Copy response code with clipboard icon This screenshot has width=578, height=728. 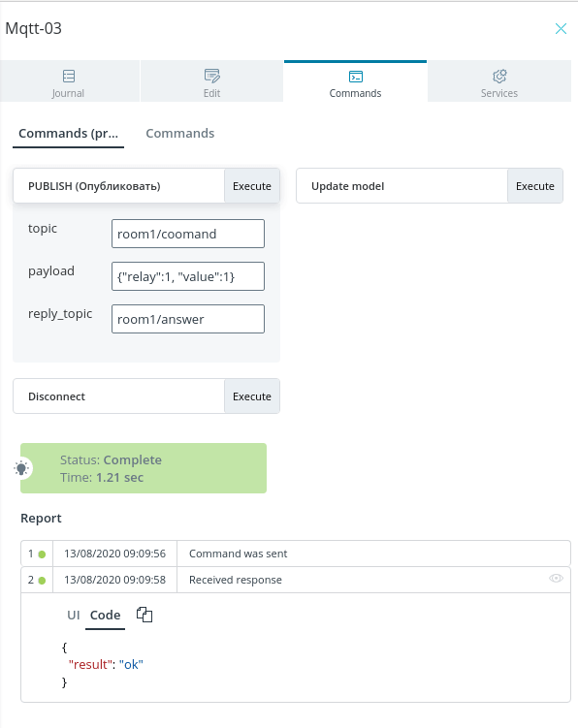(144, 615)
